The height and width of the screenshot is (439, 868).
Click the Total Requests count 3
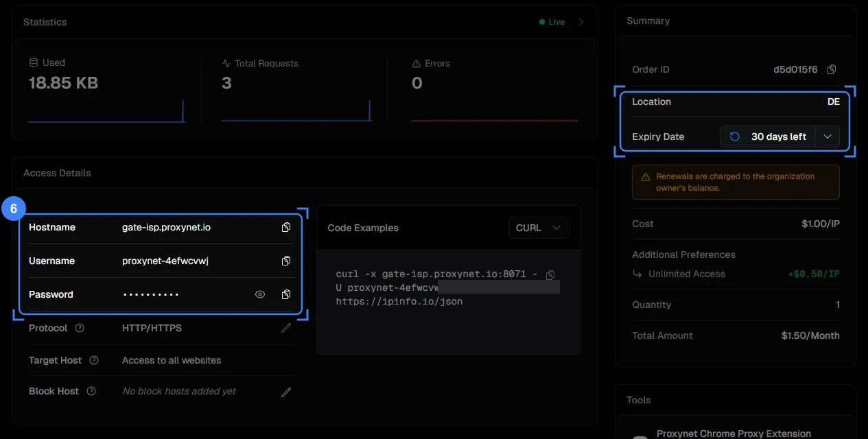226,83
